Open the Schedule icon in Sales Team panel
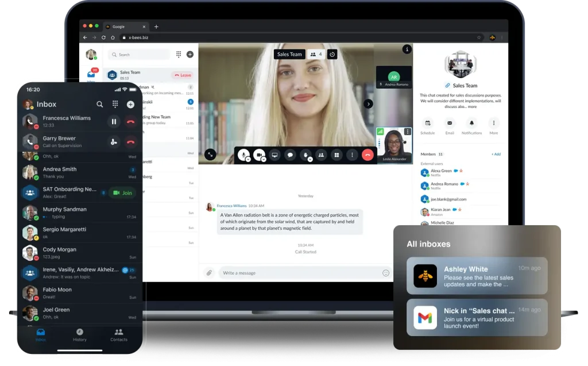This screenshot has width=588, height=366. [427, 123]
